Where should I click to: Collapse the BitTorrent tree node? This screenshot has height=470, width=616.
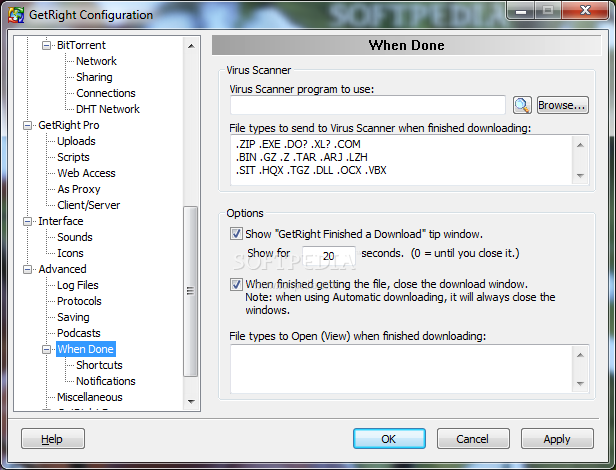coord(46,45)
